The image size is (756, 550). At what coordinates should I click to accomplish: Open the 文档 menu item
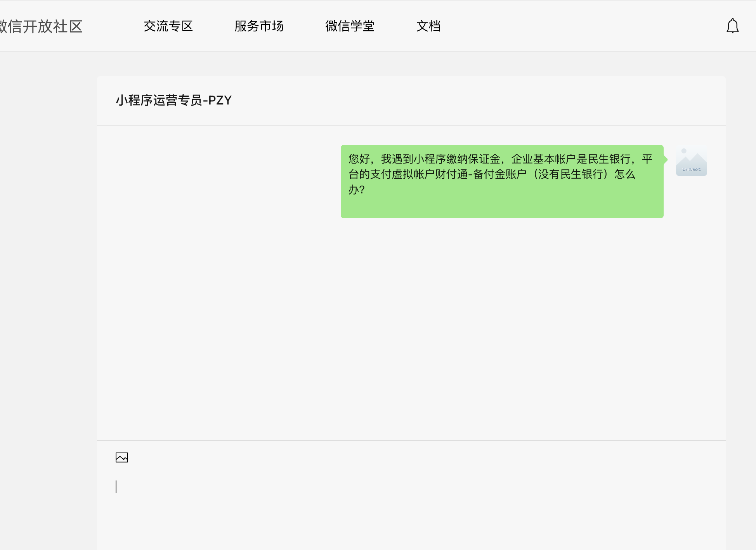(x=428, y=26)
